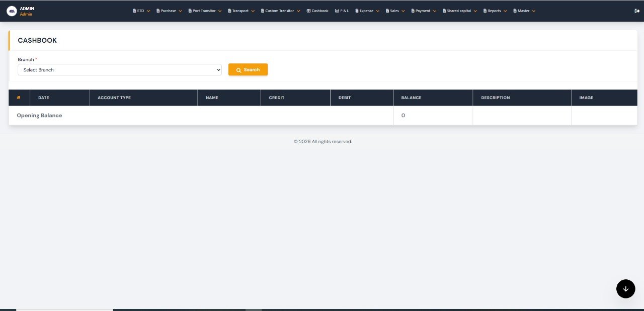
Task: Click the logout icon at top right
Action: (636, 11)
